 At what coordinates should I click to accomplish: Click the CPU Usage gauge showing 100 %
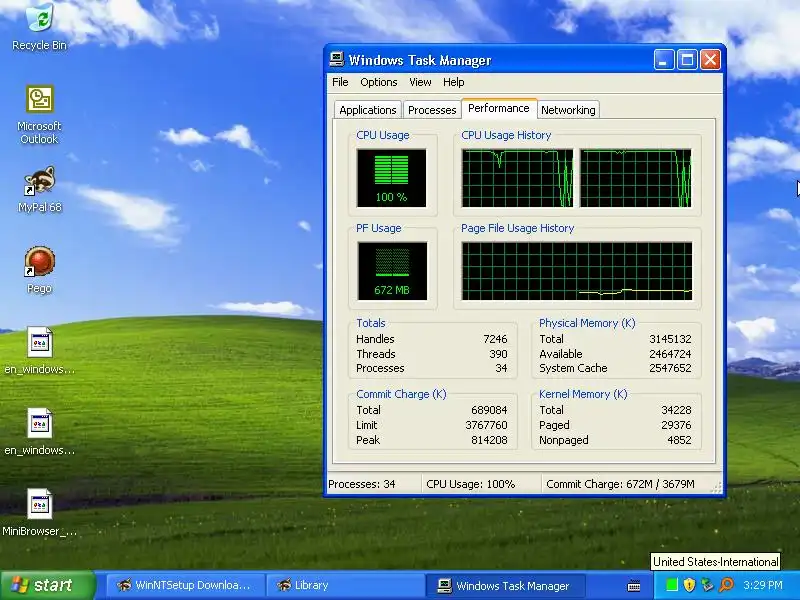click(x=391, y=178)
